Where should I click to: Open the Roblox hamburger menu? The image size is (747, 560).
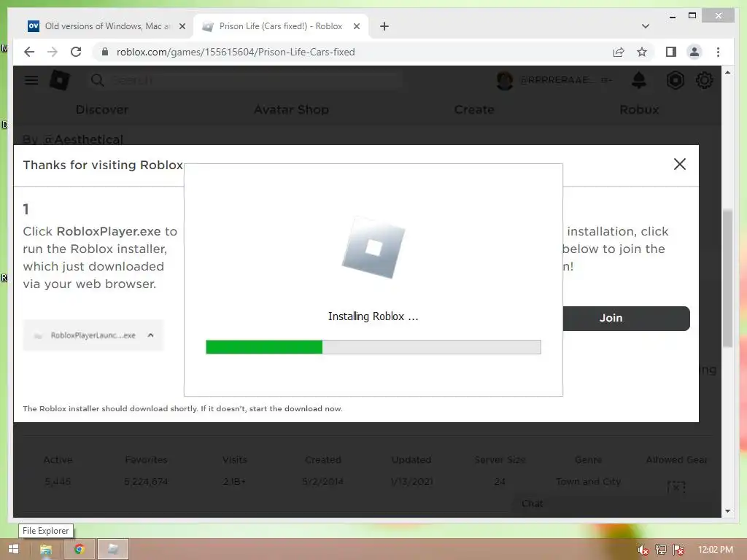coord(31,80)
